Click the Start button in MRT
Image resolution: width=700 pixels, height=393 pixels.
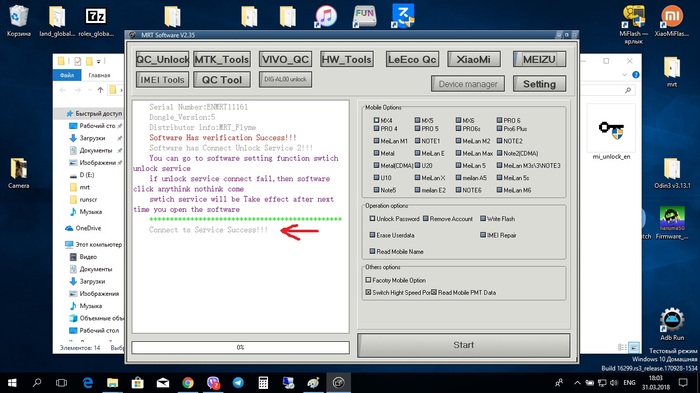pos(463,345)
